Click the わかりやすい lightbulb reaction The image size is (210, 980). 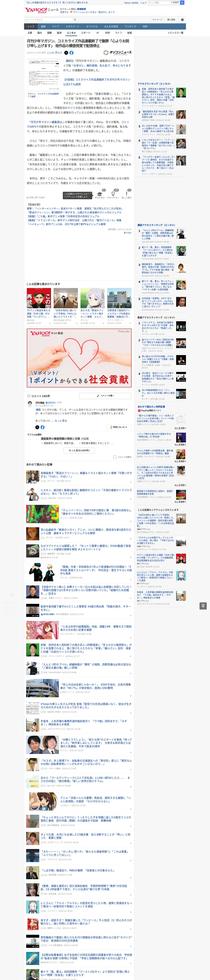[x=113, y=194]
